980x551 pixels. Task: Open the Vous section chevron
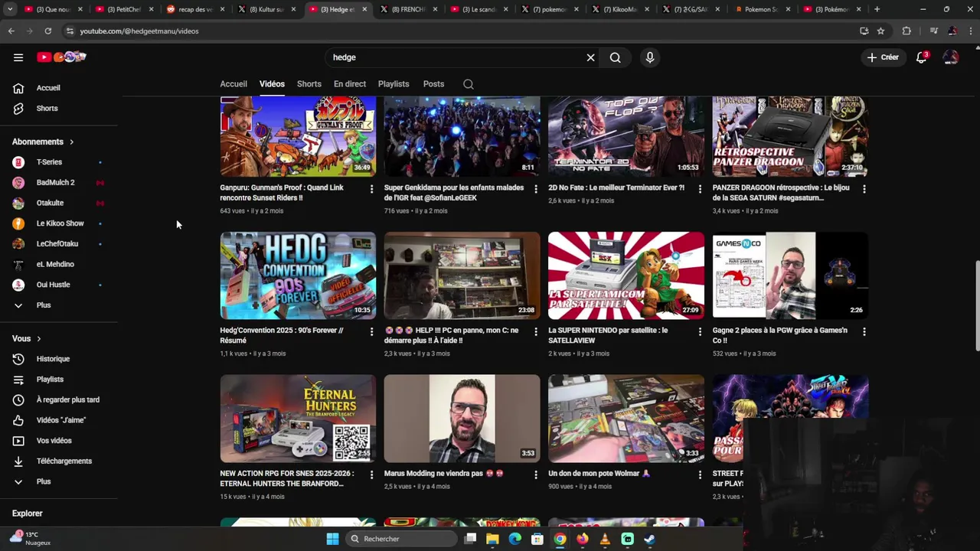coord(39,339)
